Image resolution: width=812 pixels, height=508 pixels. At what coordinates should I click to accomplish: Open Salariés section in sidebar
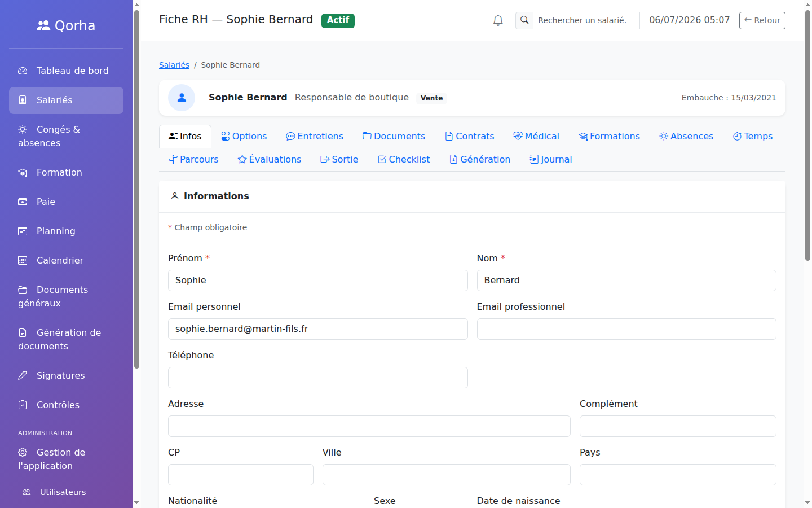(66, 100)
